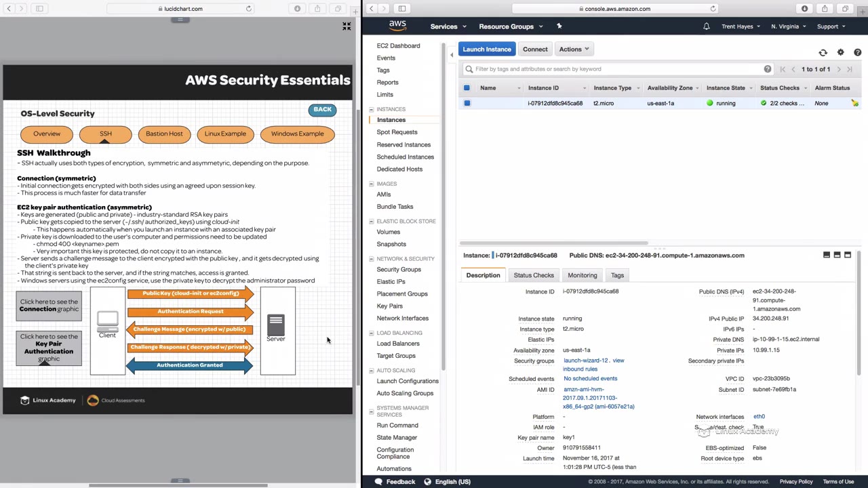Open the Services dropdown menu
Screen dimensions: 868x488
pos(448,26)
